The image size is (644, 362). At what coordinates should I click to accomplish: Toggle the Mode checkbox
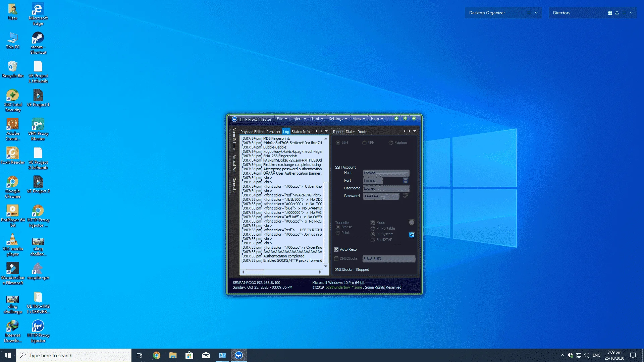tap(373, 223)
